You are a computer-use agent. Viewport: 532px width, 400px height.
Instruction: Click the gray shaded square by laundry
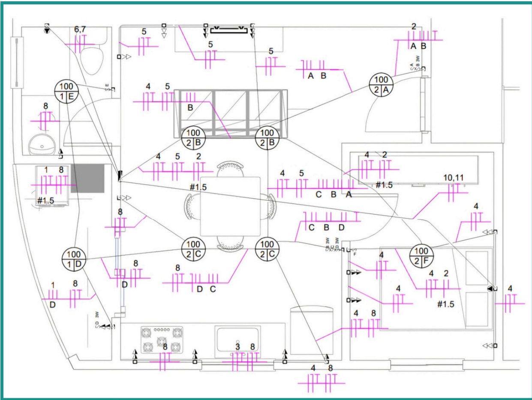(87, 178)
